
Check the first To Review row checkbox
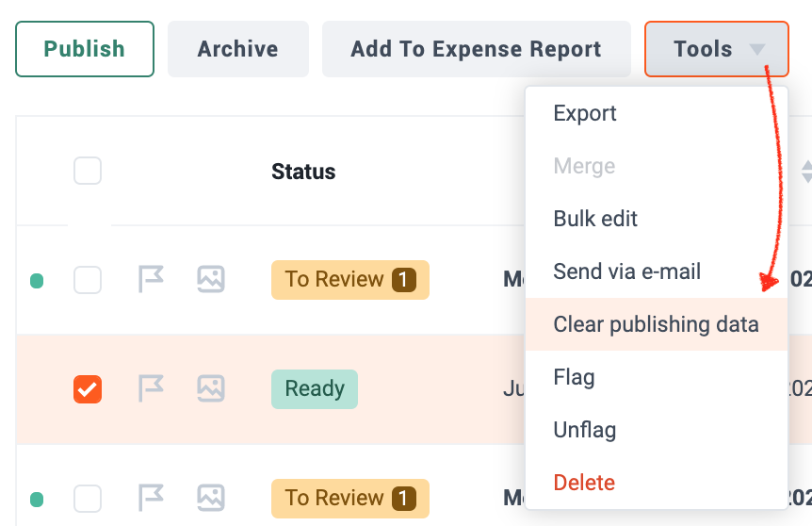tap(88, 280)
